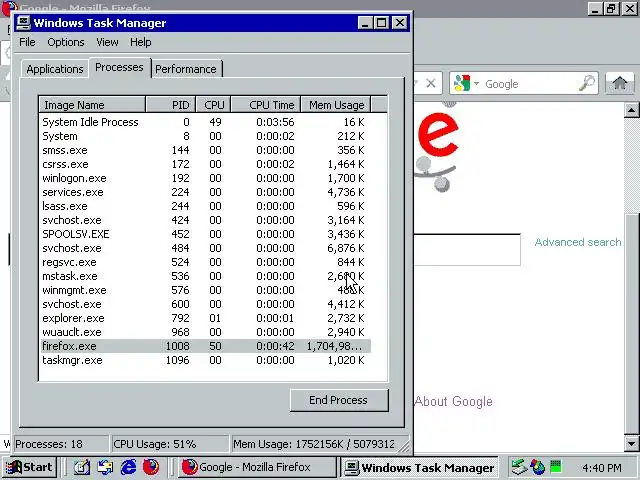Select the regsvc.exe process row

(205, 262)
